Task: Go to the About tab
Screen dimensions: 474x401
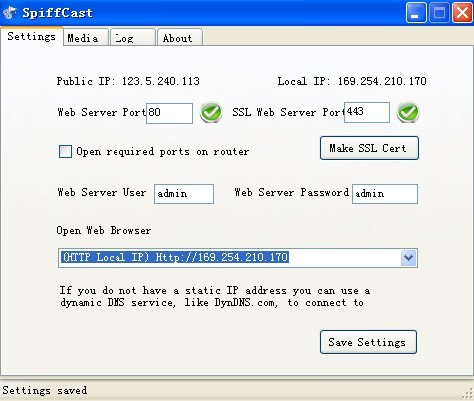Action: [x=180, y=37]
